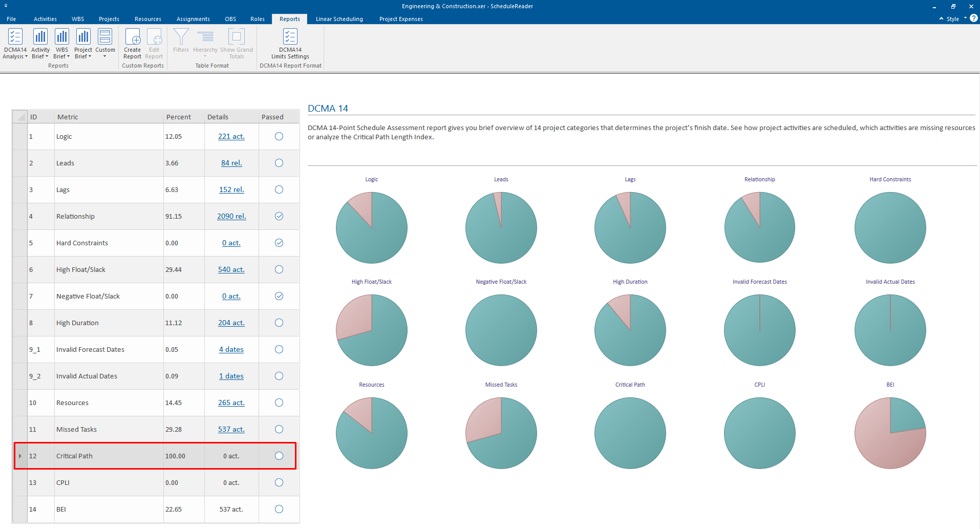980x529 pixels.
Task: Switch to the Projects tab
Action: (x=109, y=19)
